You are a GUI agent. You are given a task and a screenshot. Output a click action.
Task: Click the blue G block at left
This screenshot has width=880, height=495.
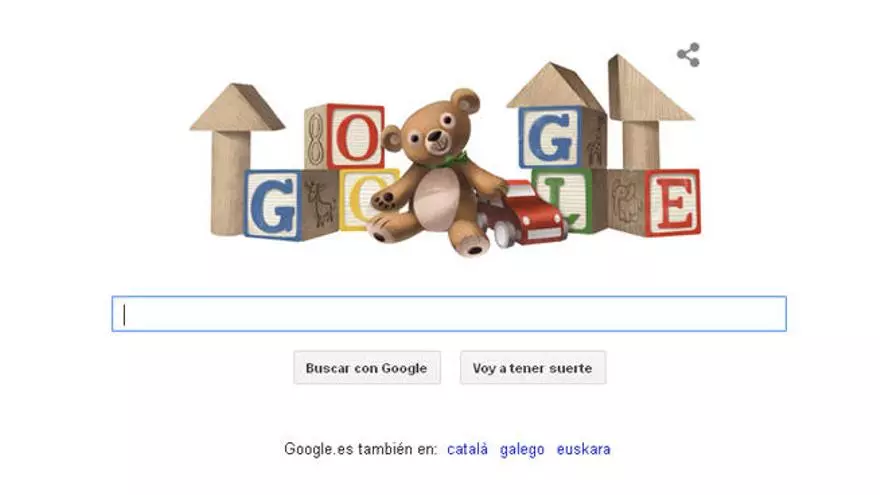(x=273, y=205)
